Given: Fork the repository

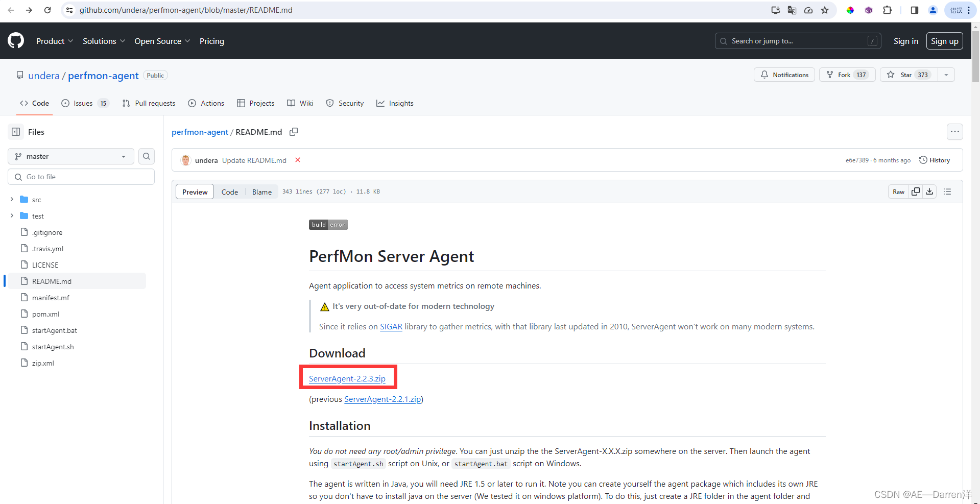Looking at the screenshot, I should 847,75.
